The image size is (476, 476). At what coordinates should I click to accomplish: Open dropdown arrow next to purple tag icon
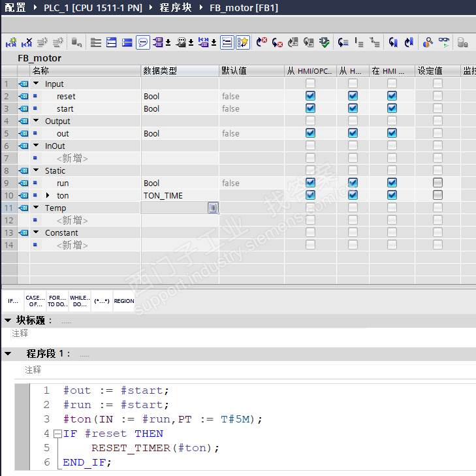168,42
